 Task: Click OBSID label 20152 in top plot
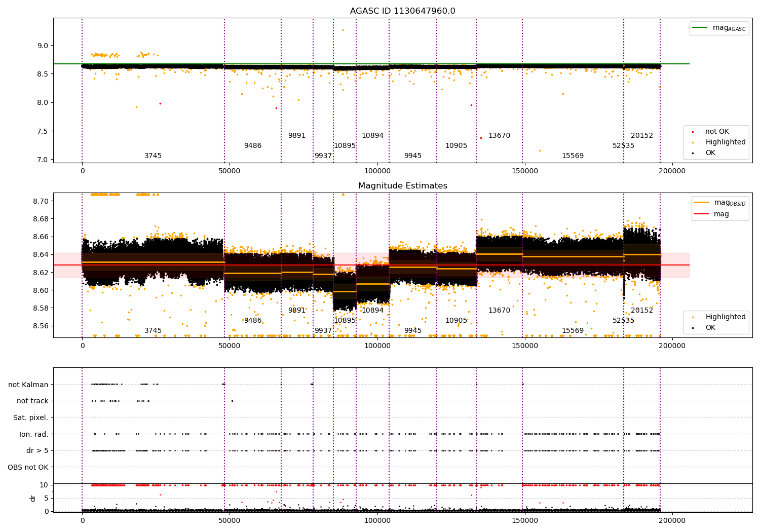click(642, 136)
